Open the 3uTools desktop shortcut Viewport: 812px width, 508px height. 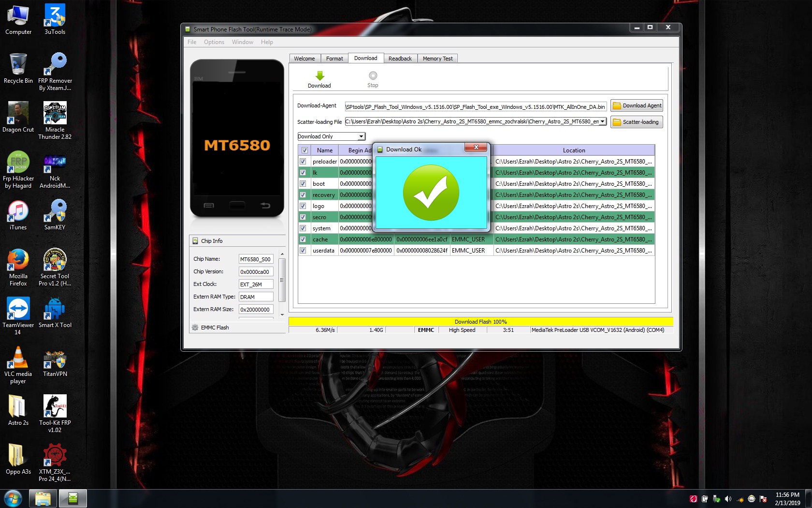pos(55,20)
